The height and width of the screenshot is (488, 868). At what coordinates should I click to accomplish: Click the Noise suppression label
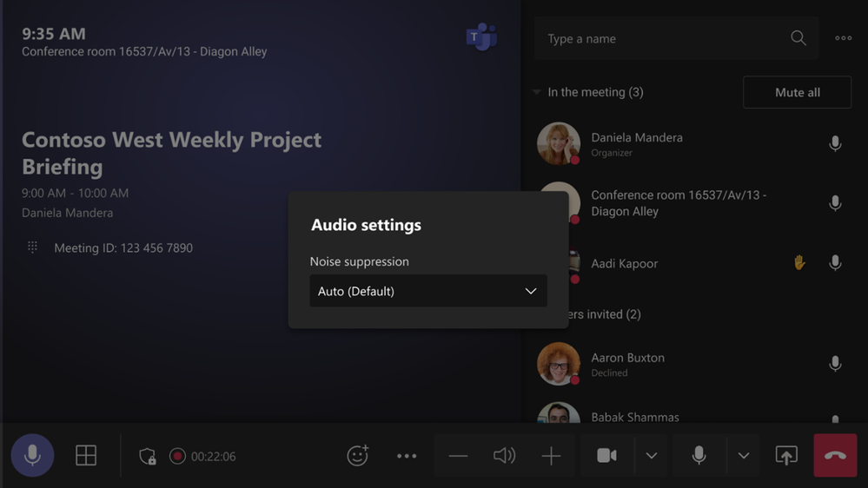(359, 261)
